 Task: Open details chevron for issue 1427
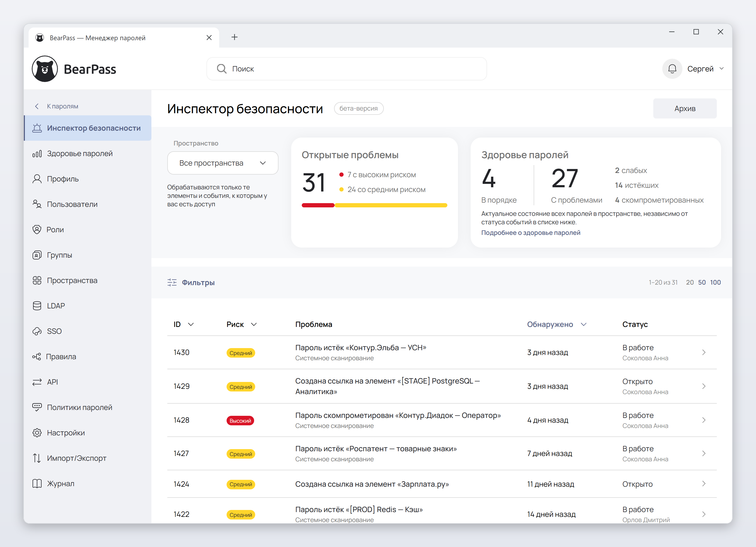(704, 453)
